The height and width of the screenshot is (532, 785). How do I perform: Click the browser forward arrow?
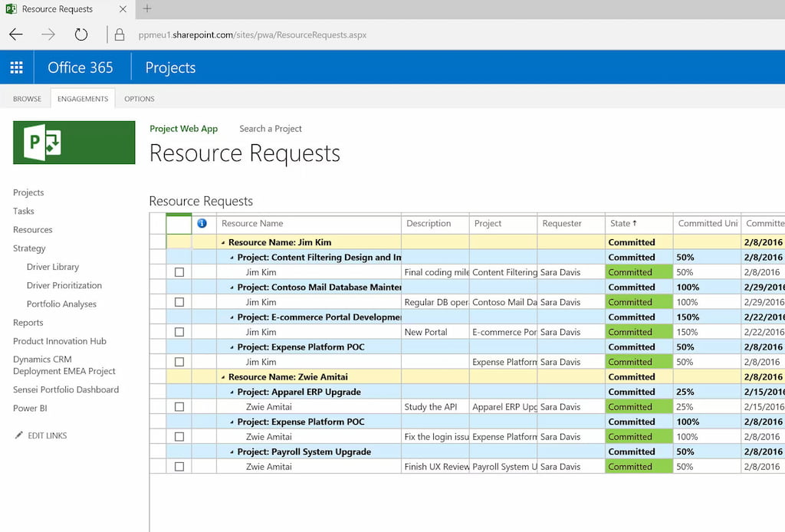click(48, 34)
